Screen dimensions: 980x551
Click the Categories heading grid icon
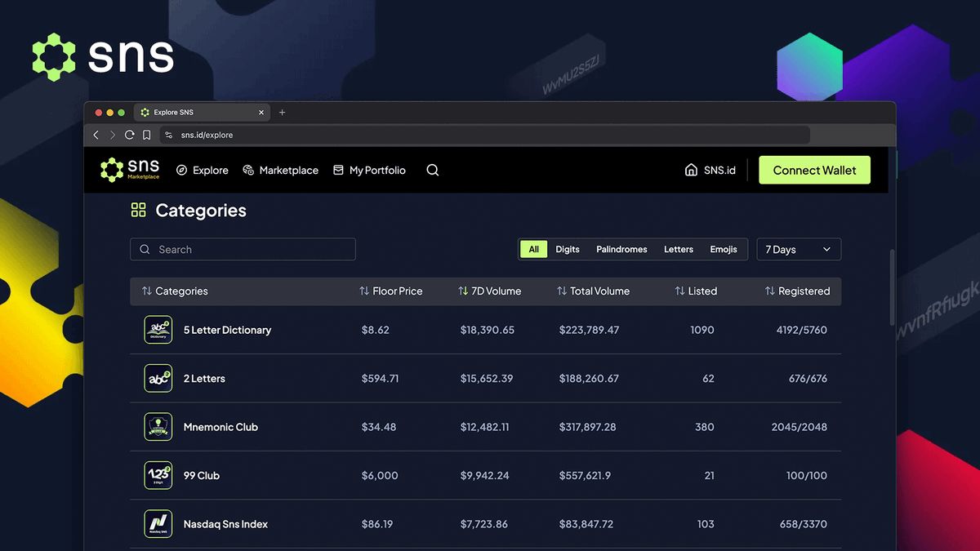point(138,211)
